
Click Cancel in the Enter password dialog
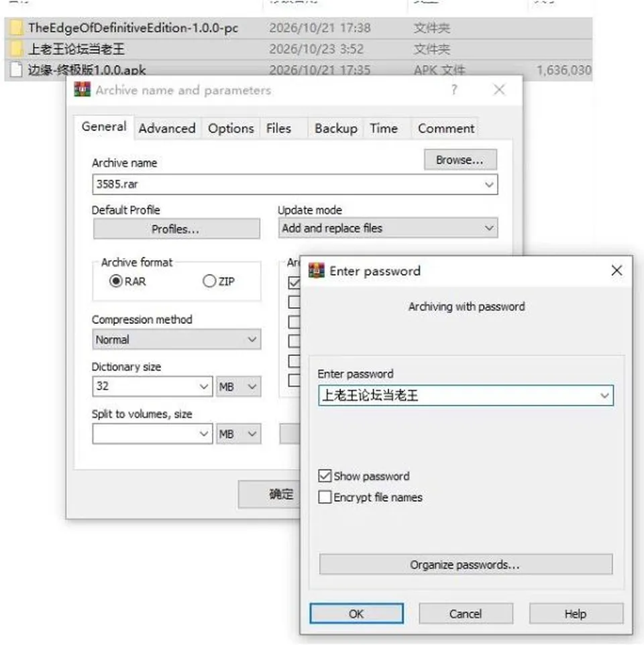[466, 613]
